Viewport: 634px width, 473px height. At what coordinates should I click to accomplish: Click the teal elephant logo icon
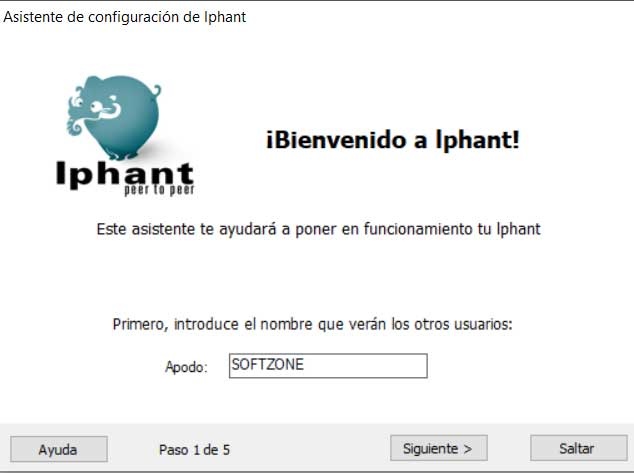114,117
